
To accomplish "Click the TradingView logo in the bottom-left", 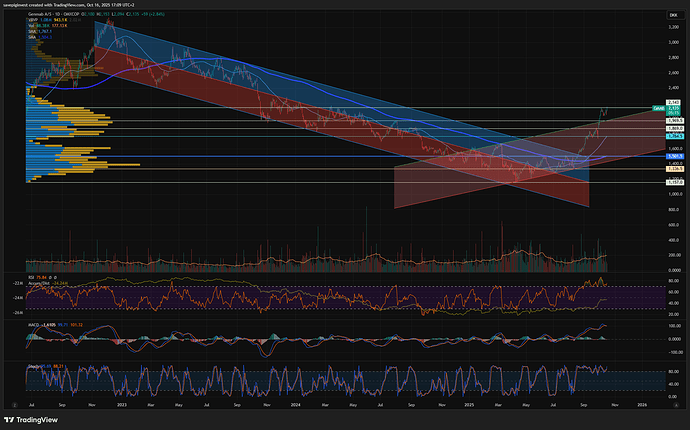I will click(29, 420).
